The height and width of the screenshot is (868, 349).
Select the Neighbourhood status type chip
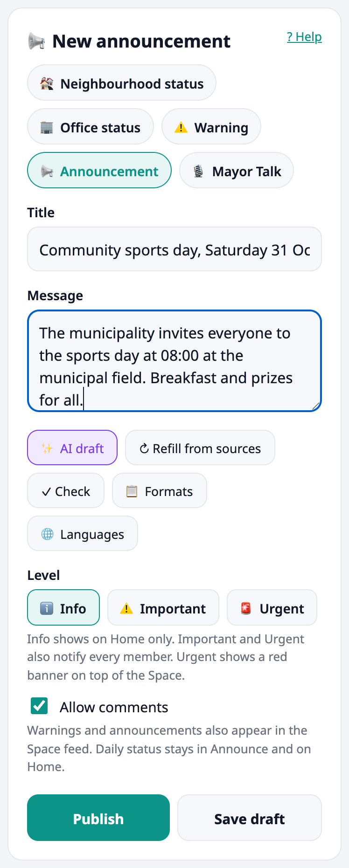pos(122,83)
